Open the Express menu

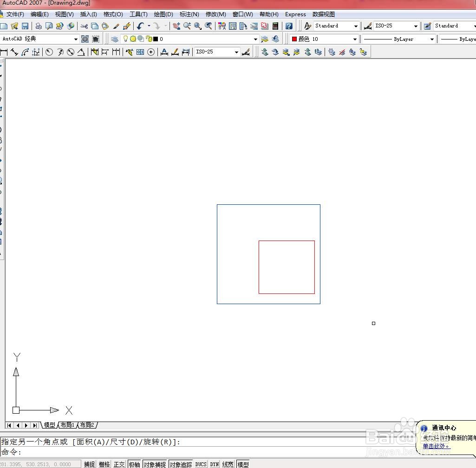[295, 14]
